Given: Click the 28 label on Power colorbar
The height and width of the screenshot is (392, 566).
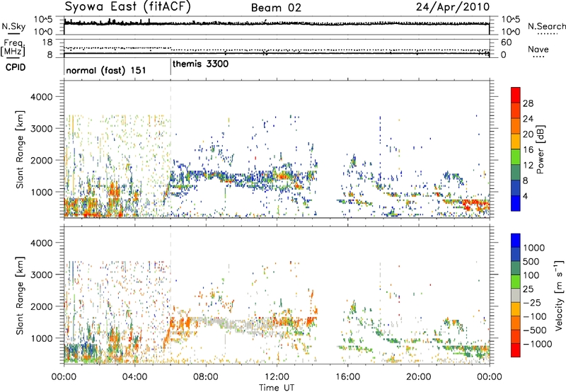Looking at the screenshot, I should [528, 103].
